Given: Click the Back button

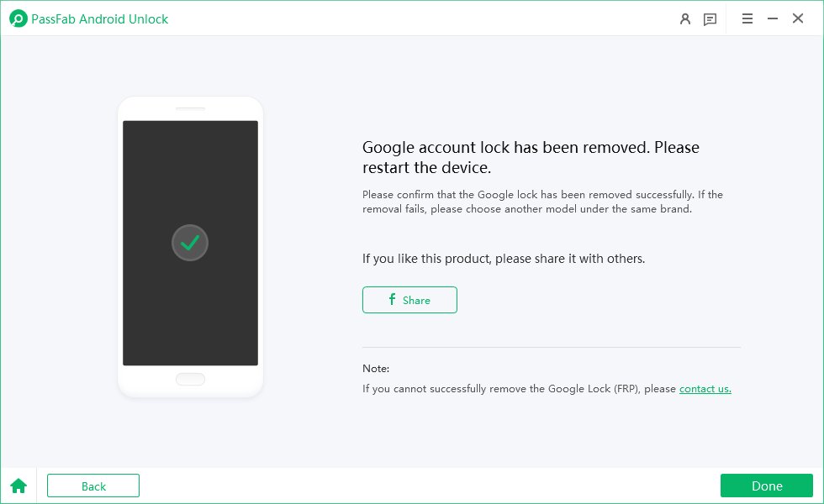Looking at the screenshot, I should click(92, 486).
